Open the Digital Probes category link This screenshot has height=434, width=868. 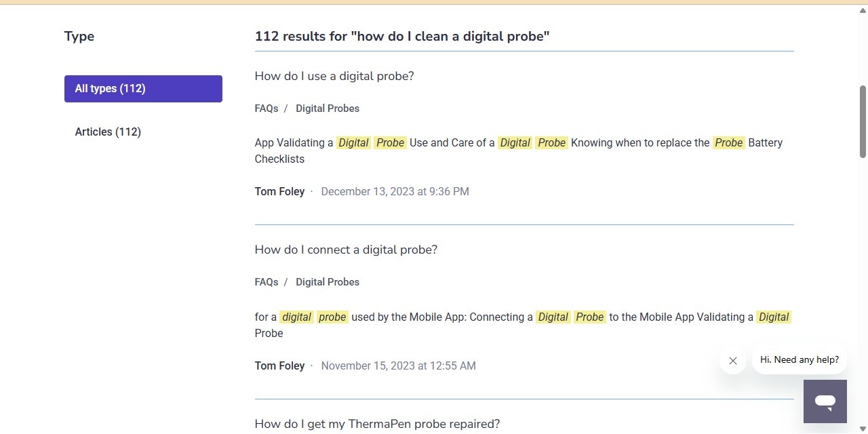tap(328, 108)
